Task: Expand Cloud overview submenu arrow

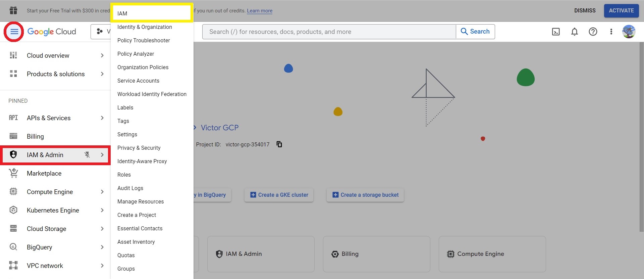Action: (102, 55)
